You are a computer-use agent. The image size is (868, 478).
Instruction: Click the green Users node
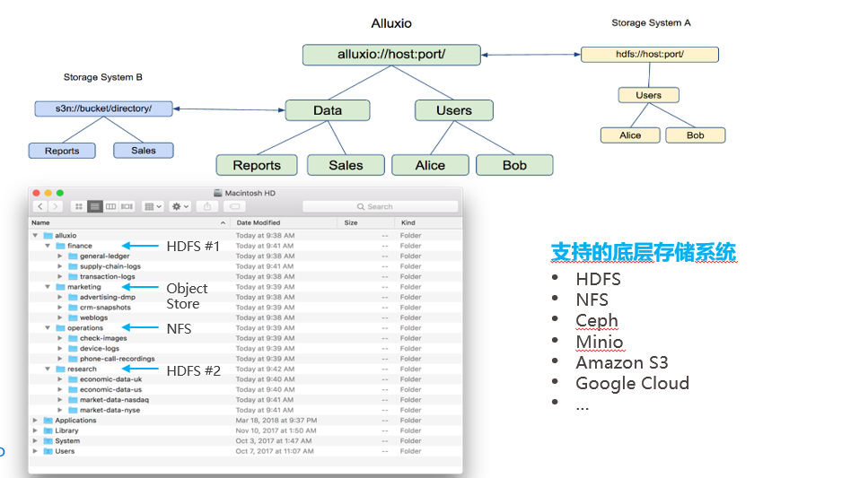(454, 110)
